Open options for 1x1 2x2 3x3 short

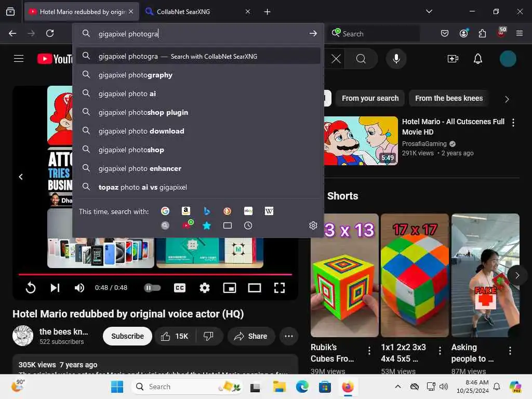(440, 350)
